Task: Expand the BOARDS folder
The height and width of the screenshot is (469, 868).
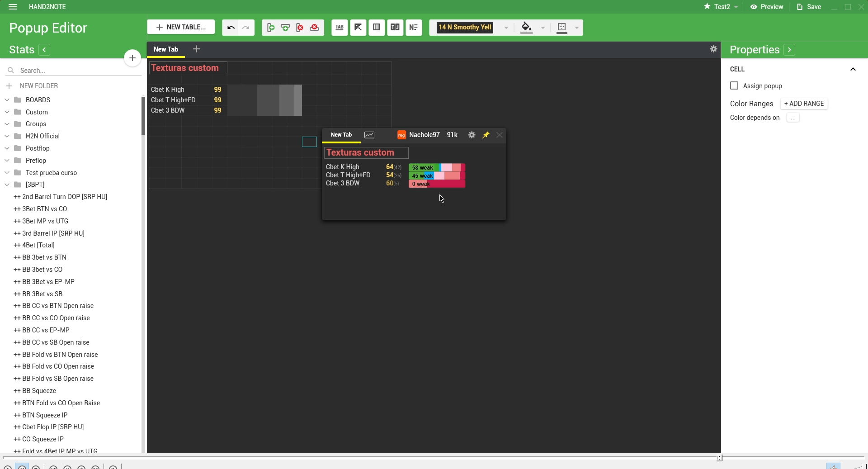Action: tap(7, 100)
